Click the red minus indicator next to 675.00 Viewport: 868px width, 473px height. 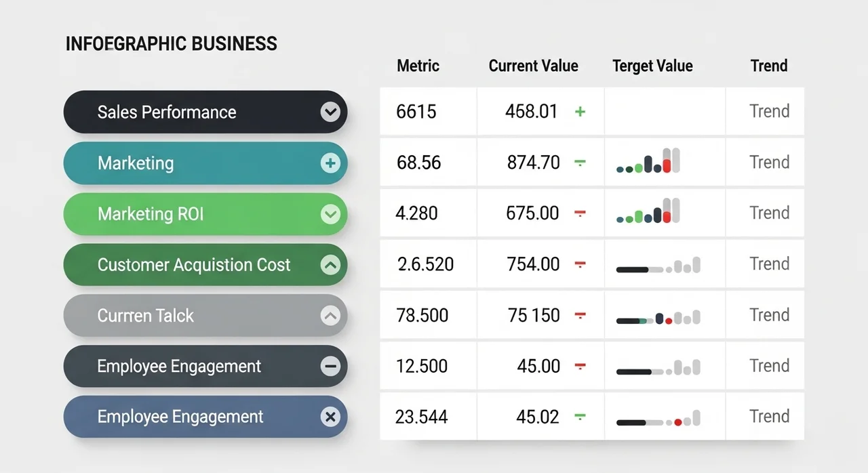click(x=580, y=213)
